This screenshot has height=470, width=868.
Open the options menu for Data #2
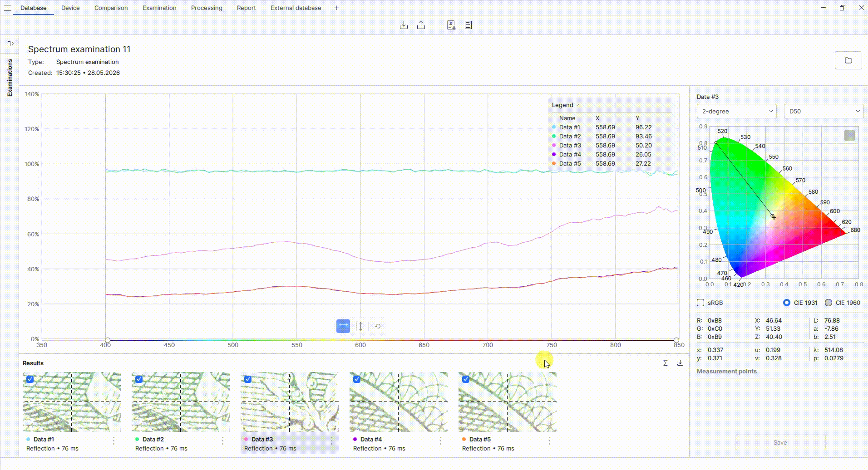coord(222,441)
